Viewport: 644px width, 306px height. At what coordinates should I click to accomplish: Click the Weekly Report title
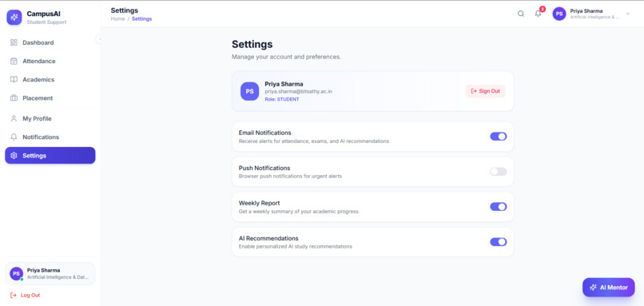click(x=260, y=203)
